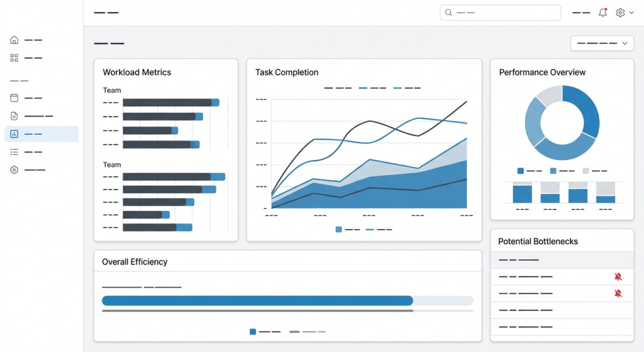644x352 pixels.
Task: Expand the settings gear dropdown in top bar
Action: click(620, 13)
